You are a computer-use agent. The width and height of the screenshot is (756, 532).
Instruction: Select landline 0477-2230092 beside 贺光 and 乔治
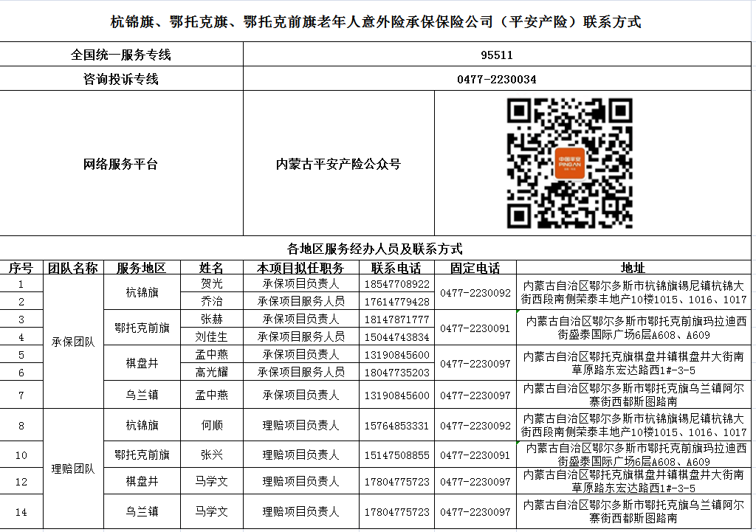(475, 293)
